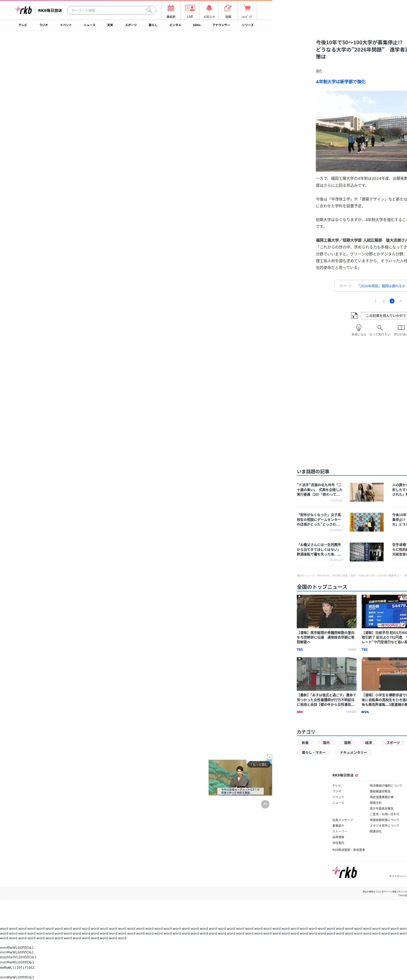Viewport: 407px width, 980px height.
Task: Go to article page 2
Action: pos(383,301)
